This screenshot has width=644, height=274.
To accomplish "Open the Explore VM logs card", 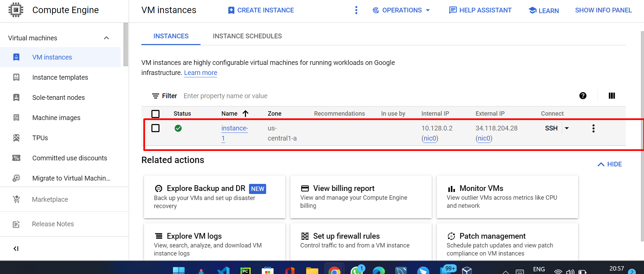I will [x=214, y=242].
